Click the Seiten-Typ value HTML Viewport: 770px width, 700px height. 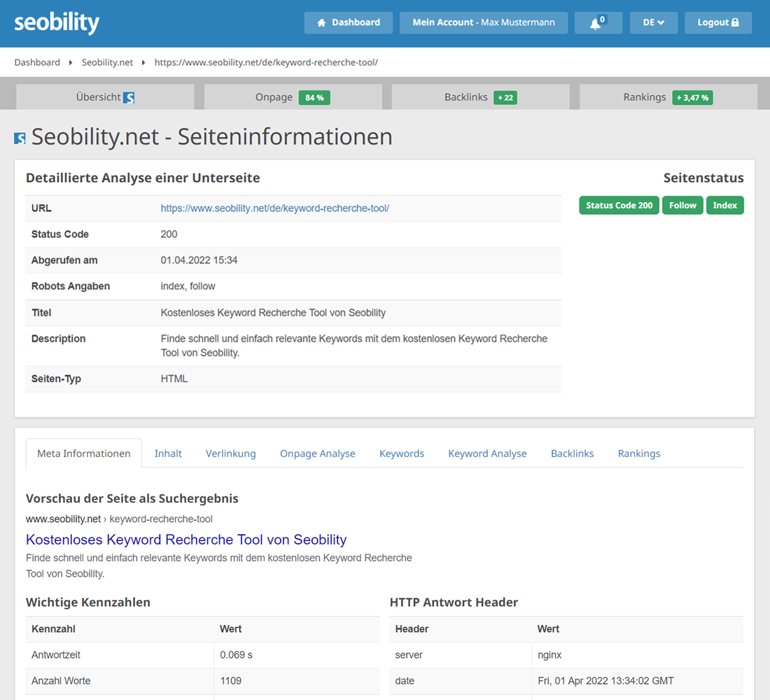point(174,379)
